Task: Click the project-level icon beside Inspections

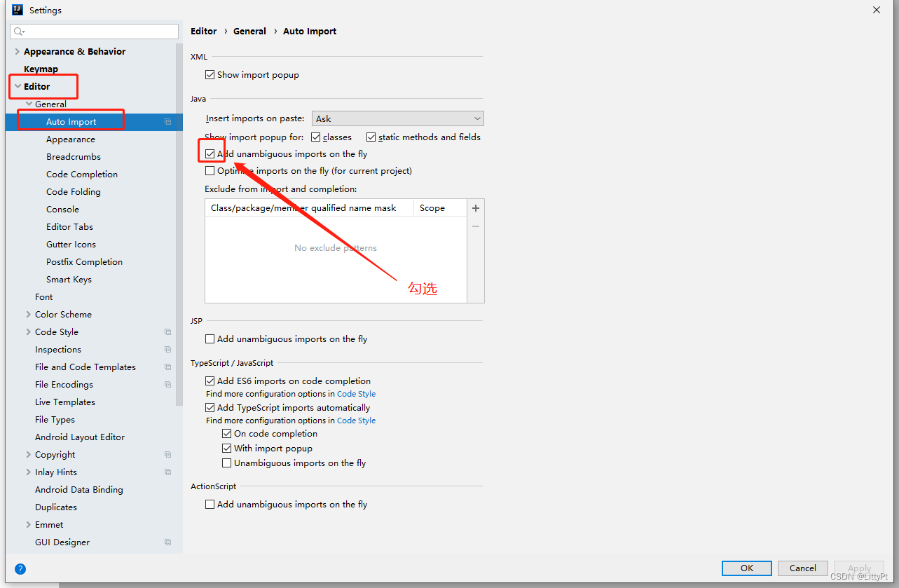Action: (x=168, y=350)
